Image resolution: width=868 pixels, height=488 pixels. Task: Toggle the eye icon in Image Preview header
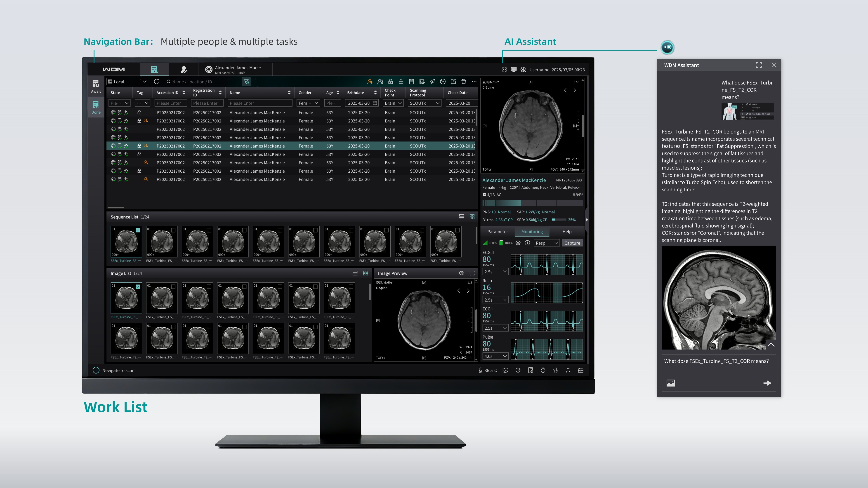pyautogui.click(x=462, y=273)
